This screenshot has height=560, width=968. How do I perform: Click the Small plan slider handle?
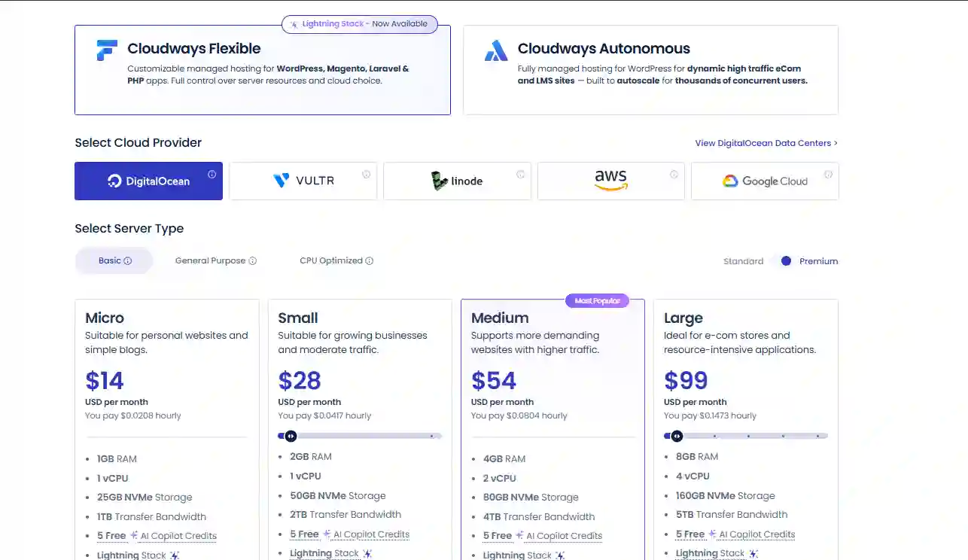(x=291, y=436)
